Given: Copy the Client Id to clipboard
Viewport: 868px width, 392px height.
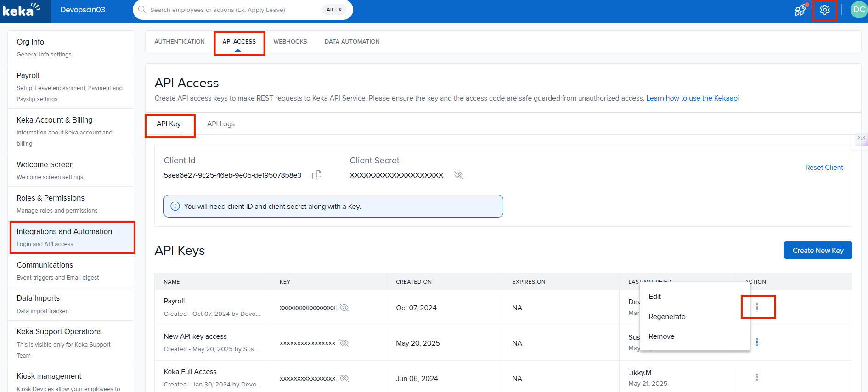Looking at the screenshot, I should pos(316,175).
